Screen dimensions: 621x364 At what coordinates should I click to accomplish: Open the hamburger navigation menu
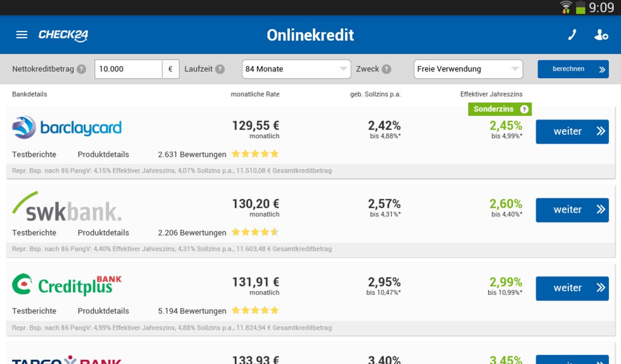22,35
